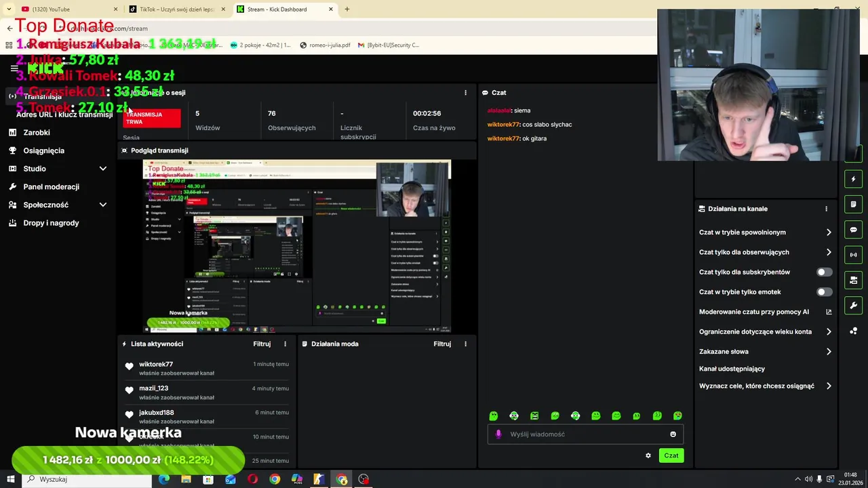The image size is (868, 488).
Task: Click the stream preview thumbnail
Action: coord(297,247)
